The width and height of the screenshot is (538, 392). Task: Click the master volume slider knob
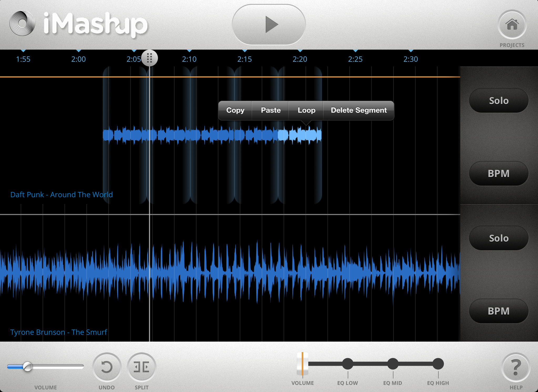(27, 367)
